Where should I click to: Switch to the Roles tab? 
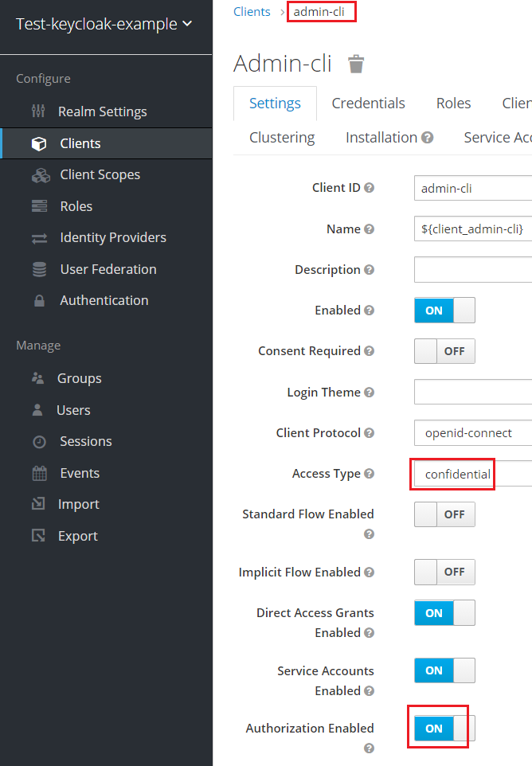453,103
